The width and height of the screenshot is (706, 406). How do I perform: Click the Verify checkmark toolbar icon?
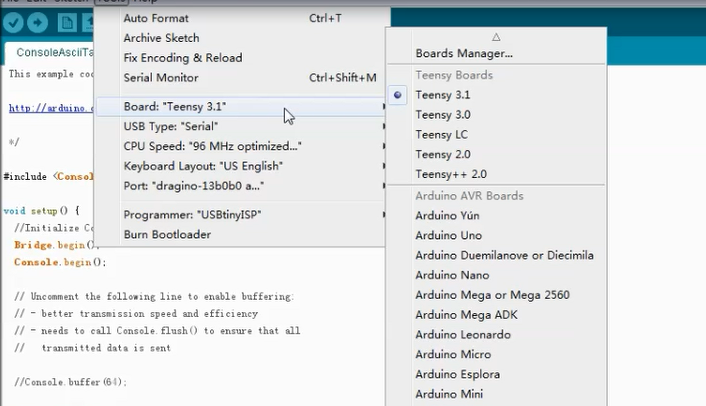(x=13, y=23)
